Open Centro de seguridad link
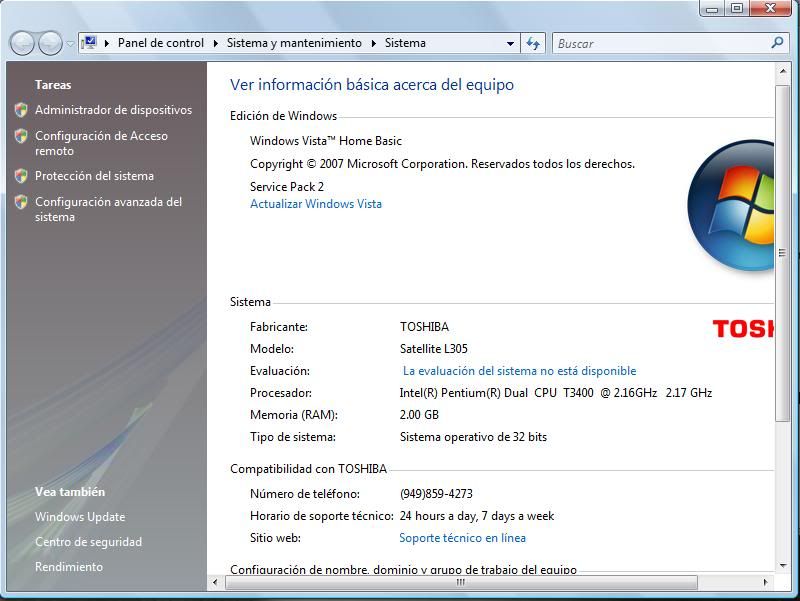Image resolution: width=800 pixels, height=601 pixels. click(88, 542)
